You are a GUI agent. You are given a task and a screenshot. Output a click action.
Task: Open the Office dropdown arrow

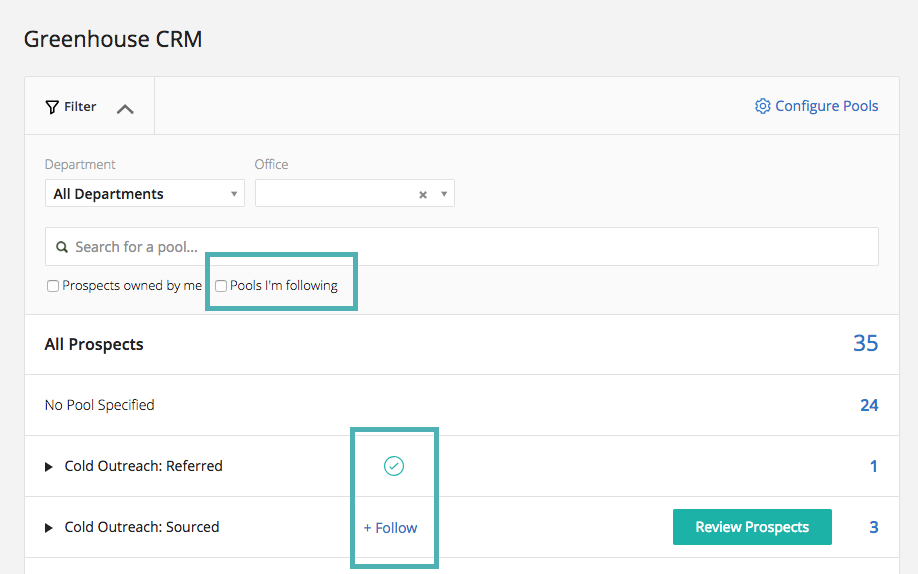tap(444, 194)
